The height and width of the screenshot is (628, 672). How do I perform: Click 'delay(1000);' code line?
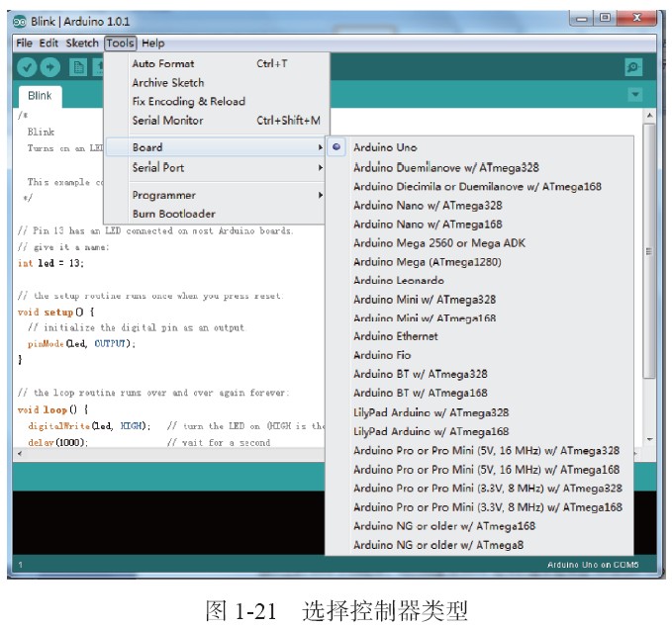(57, 442)
